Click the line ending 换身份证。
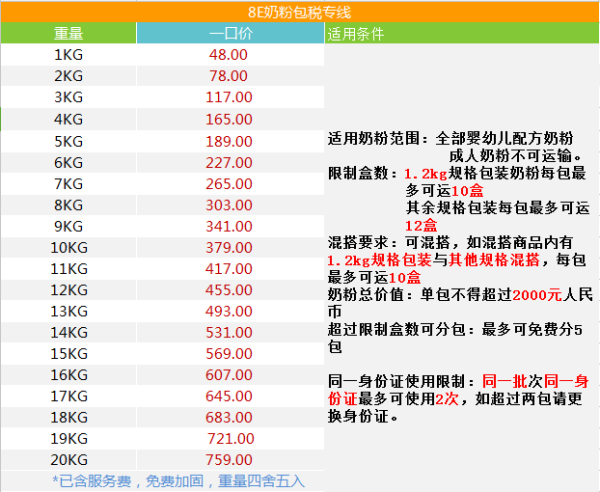Image resolution: width=600 pixels, height=492 pixels. [363, 416]
